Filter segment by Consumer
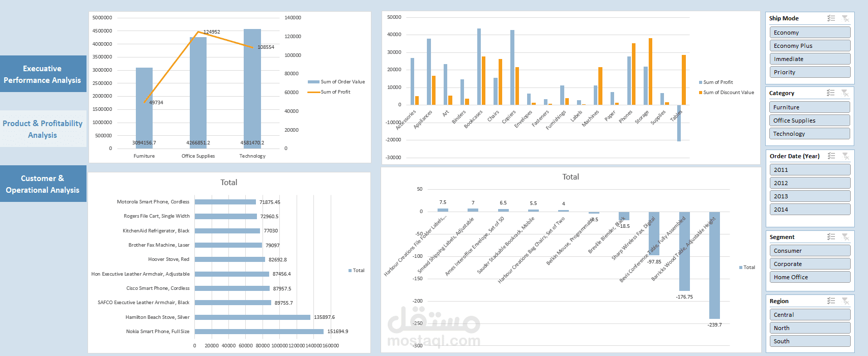Viewport: 868px width, 356px height. coord(810,251)
